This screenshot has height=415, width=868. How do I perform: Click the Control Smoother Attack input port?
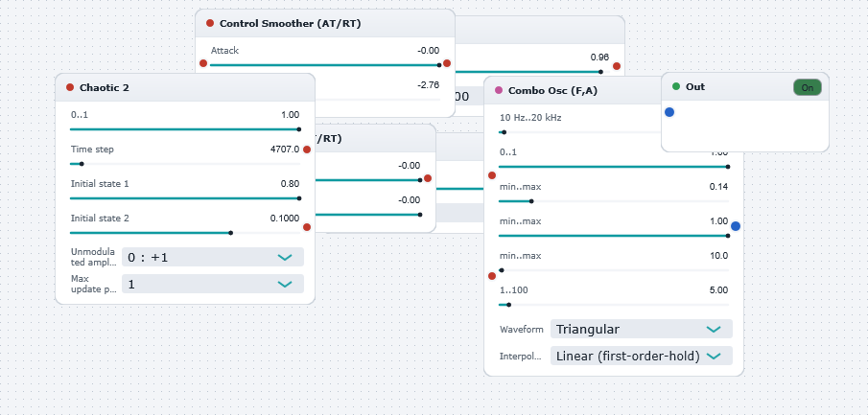pyautogui.click(x=203, y=63)
